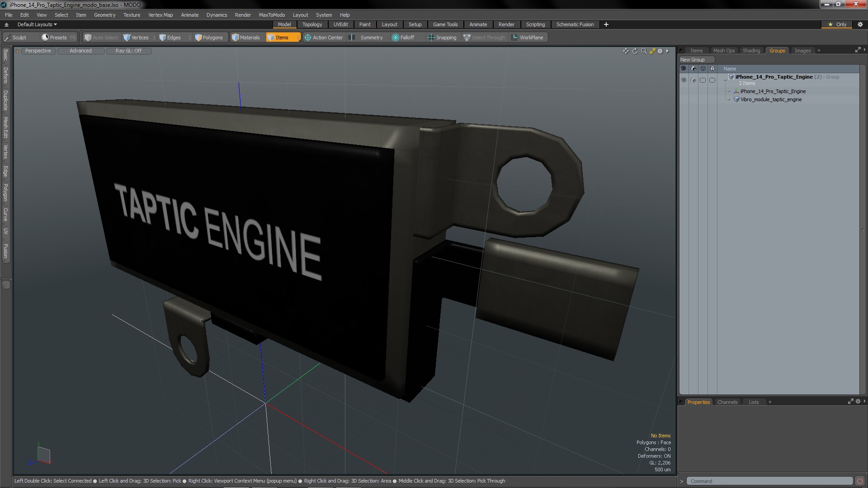The image size is (868, 488).
Task: Open the Images panel tab
Action: click(802, 51)
